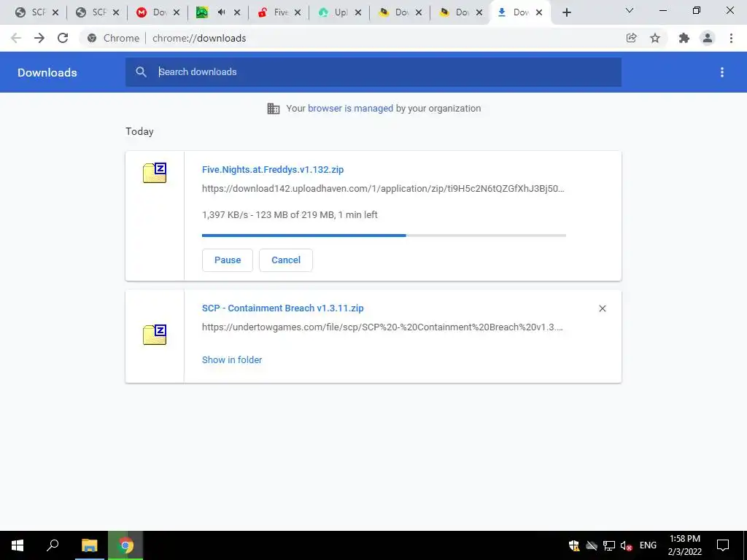The width and height of the screenshot is (747, 560).
Task: Click the managed organization building icon
Action: [274, 109]
